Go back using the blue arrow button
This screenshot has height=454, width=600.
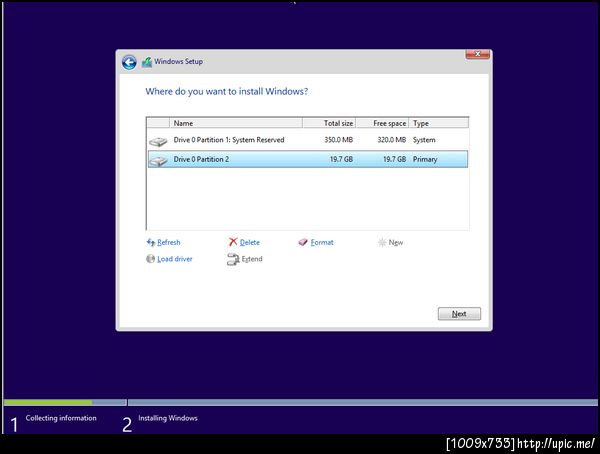pos(129,62)
